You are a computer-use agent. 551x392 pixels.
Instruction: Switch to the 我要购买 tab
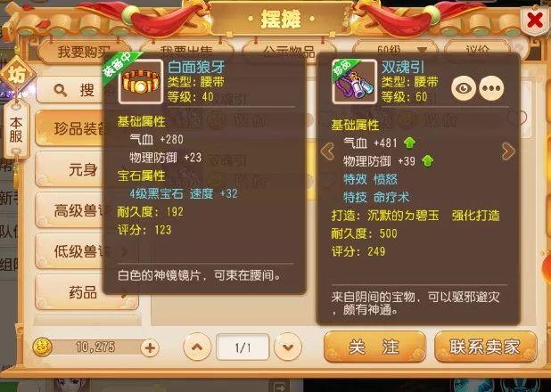click(x=84, y=52)
